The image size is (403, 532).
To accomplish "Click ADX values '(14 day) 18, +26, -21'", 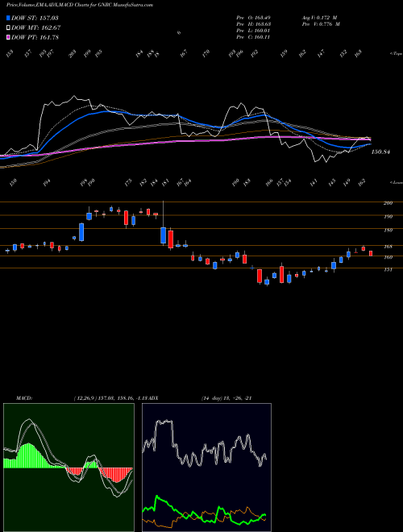I will pyautogui.click(x=226, y=397).
